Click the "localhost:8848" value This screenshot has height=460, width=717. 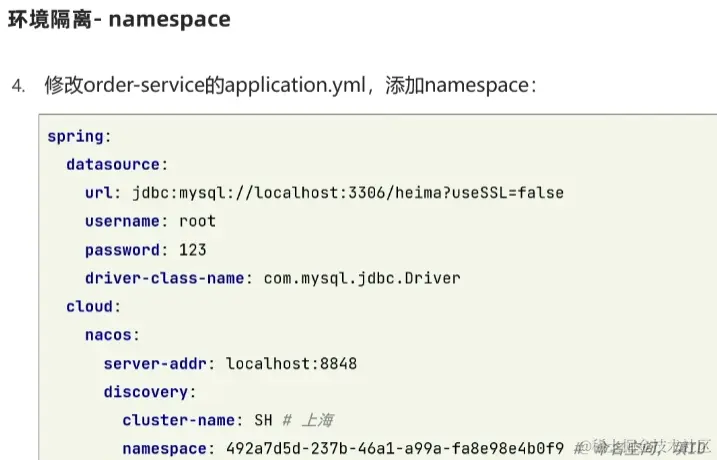point(291,364)
